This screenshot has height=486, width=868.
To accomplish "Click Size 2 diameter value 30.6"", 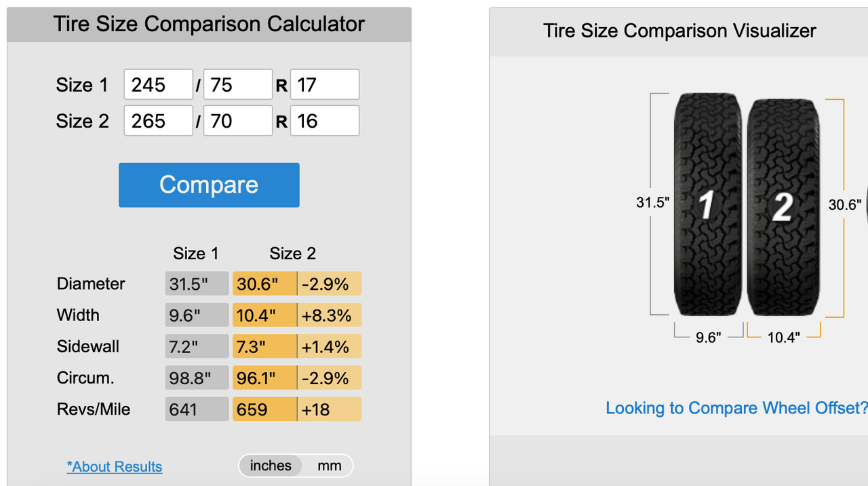I will (264, 284).
